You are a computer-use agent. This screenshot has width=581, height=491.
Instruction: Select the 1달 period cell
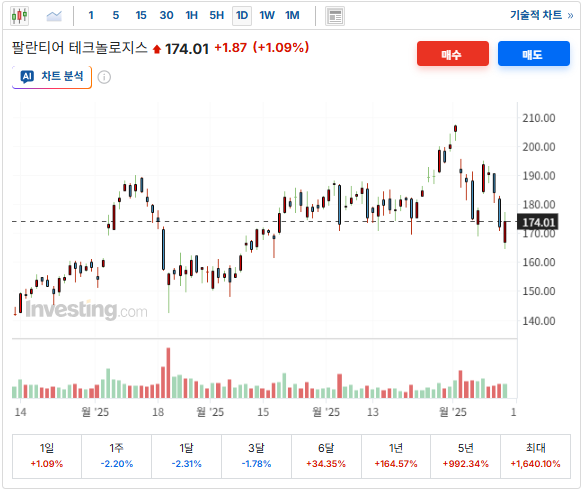point(186,456)
